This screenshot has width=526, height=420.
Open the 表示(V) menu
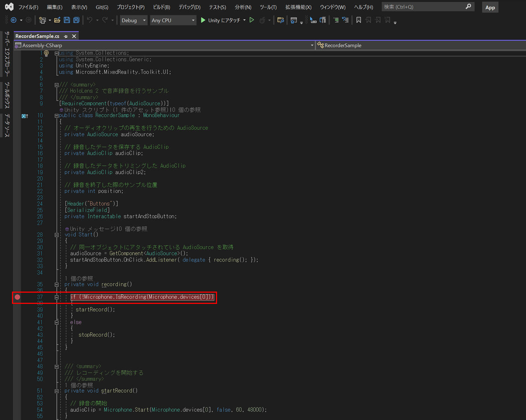(79, 7)
